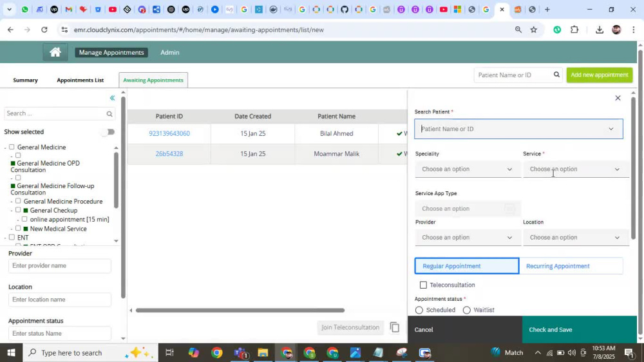The width and height of the screenshot is (644, 362).
Task: Click the volume icon in the system tray
Action: pyautogui.click(x=572, y=352)
